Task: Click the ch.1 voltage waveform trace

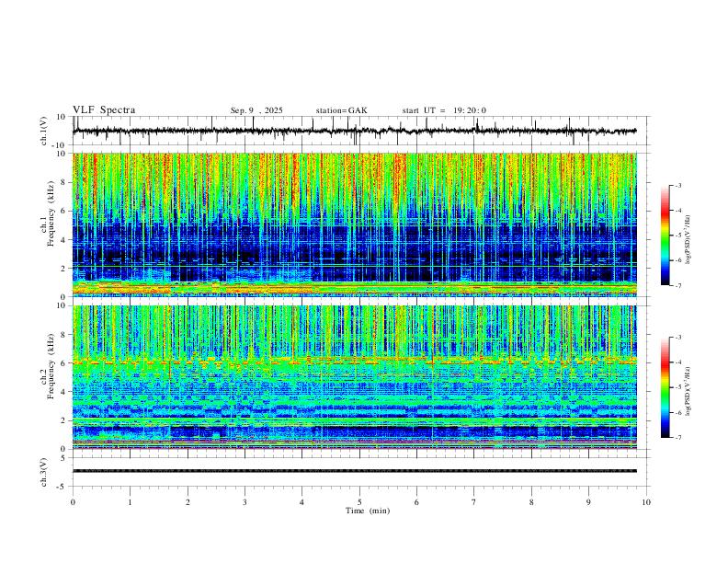Action: [x=354, y=131]
